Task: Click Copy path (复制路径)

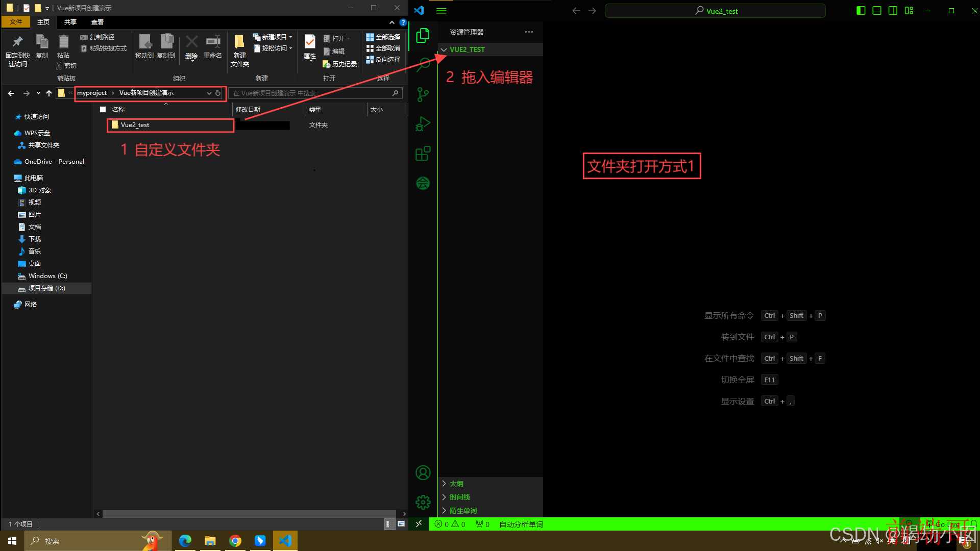Action: (97, 37)
